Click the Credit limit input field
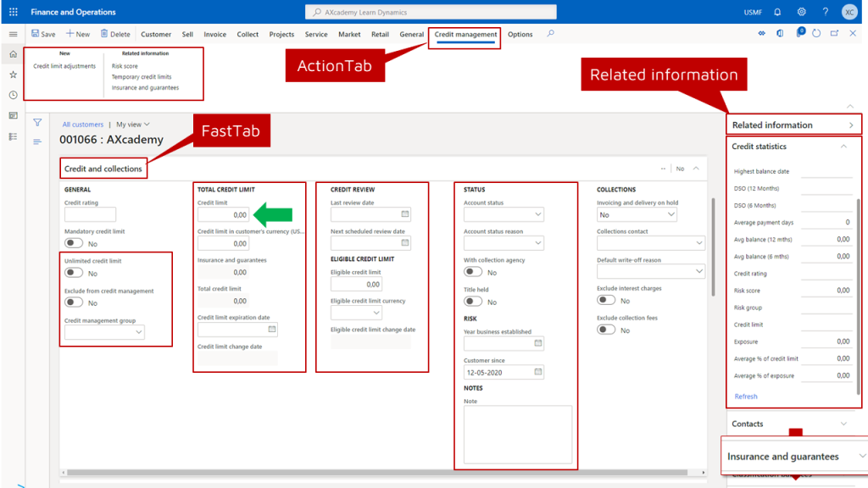The height and width of the screenshot is (488, 868). point(223,214)
